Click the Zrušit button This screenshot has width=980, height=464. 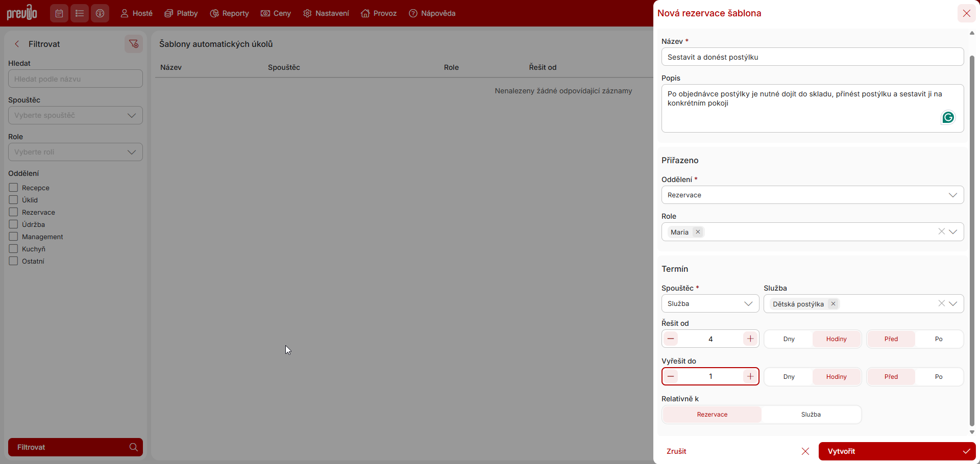pyautogui.click(x=676, y=451)
